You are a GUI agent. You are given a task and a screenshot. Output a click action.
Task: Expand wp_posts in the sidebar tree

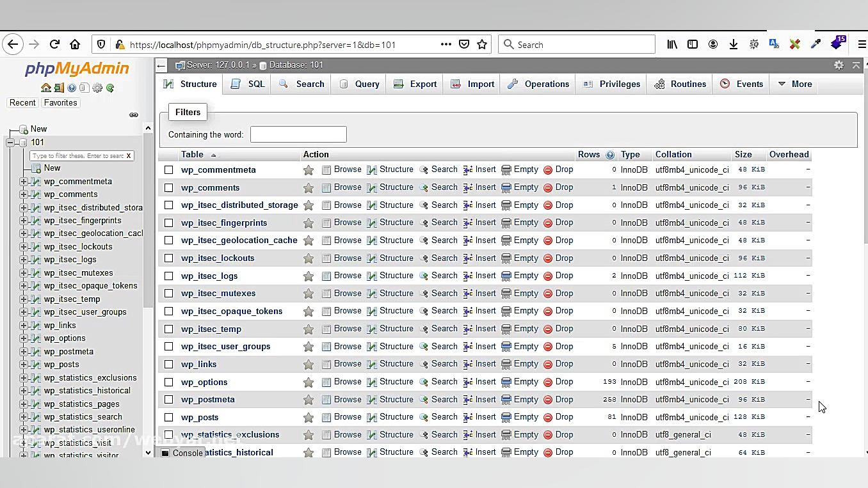click(24, 365)
